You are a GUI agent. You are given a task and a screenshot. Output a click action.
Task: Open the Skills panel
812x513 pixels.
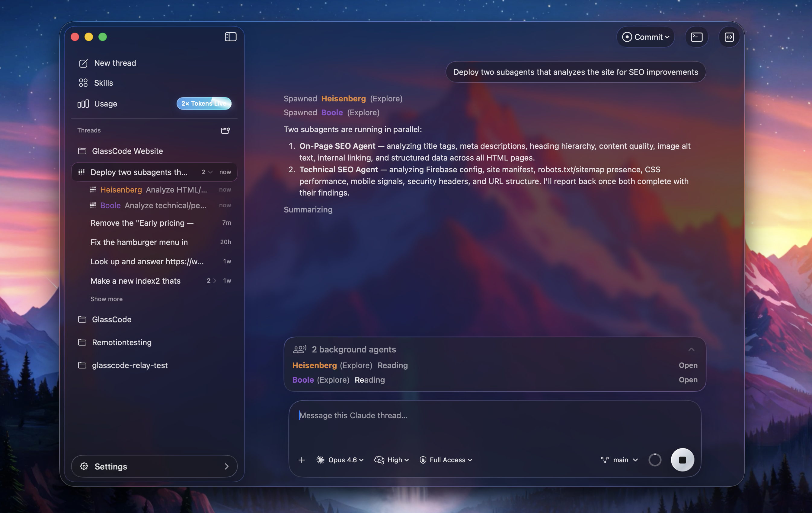103,83
